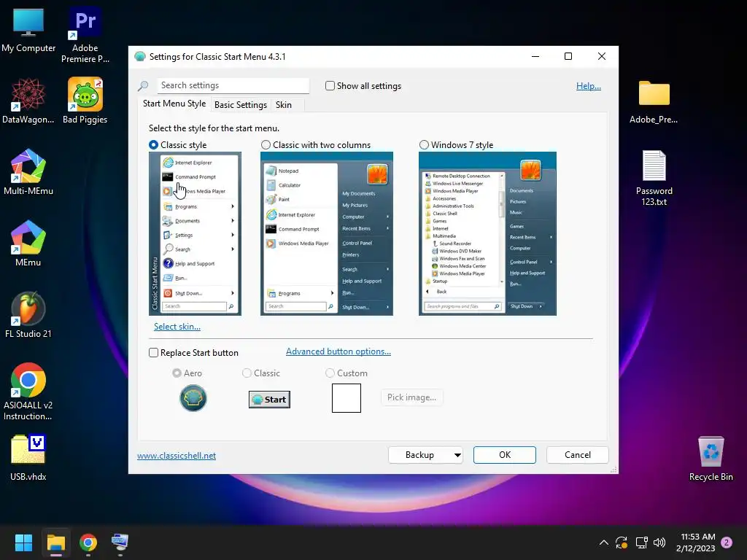Focus the Search settings field
This screenshot has width=747, height=560.
coord(233,86)
